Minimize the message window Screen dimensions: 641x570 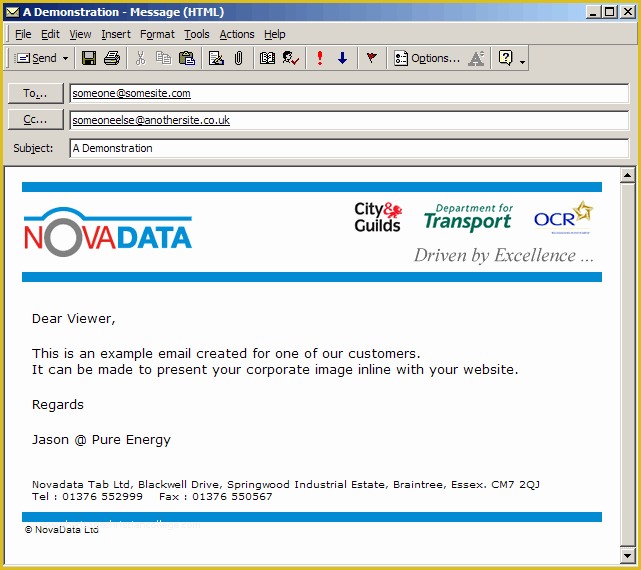[593, 12]
